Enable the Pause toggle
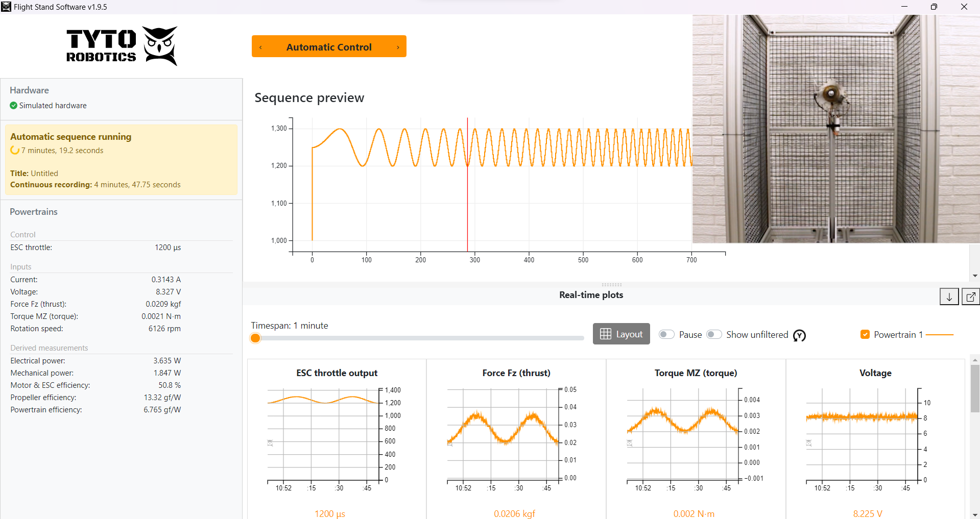This screenshot has height=519, width=980. coord(666,334)
